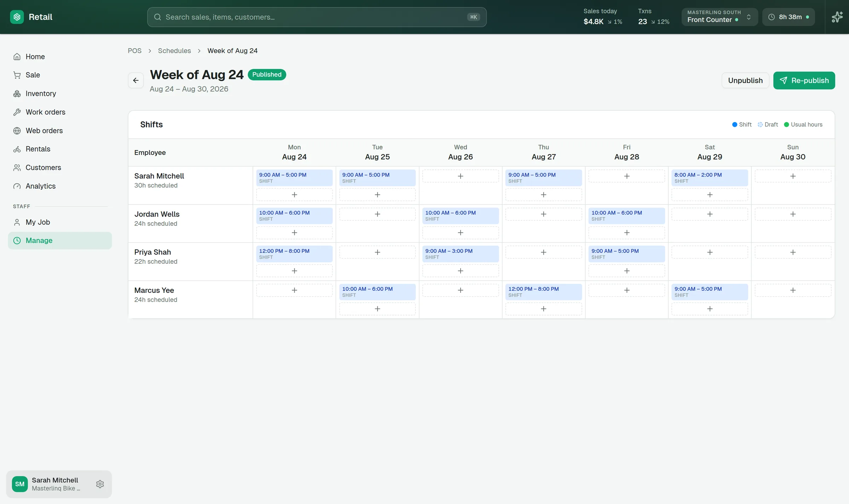Add shift for Priya Shah on Sun Aug 30
This screenshot has height=504, width=849.
coord(793,252)
